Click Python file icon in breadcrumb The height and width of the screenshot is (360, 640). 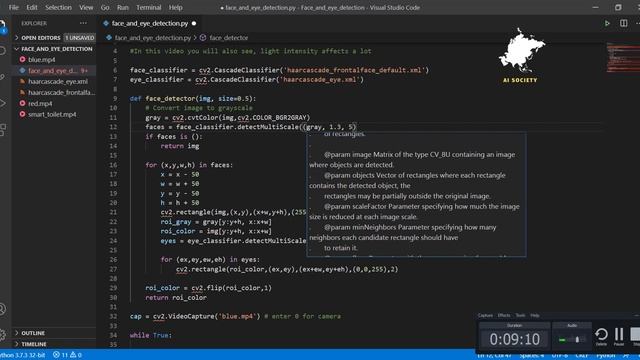109,38
